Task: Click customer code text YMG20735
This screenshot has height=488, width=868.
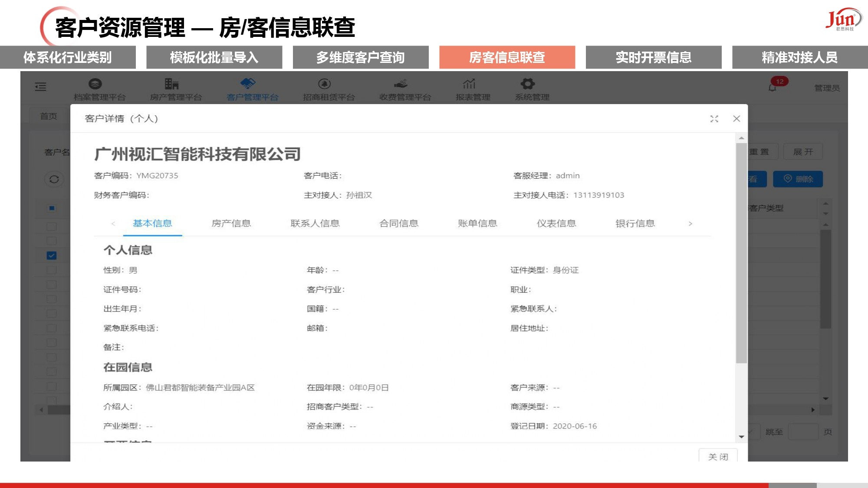Action: (157, 176)
